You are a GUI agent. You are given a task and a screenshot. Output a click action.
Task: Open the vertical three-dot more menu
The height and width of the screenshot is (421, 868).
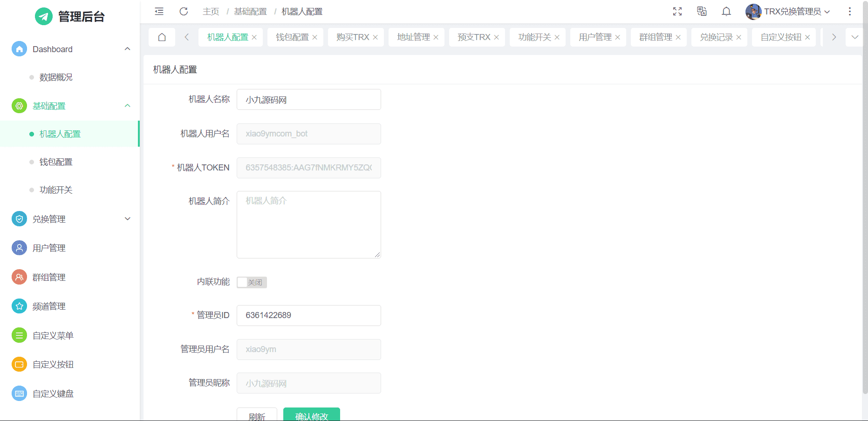[849, 12]
